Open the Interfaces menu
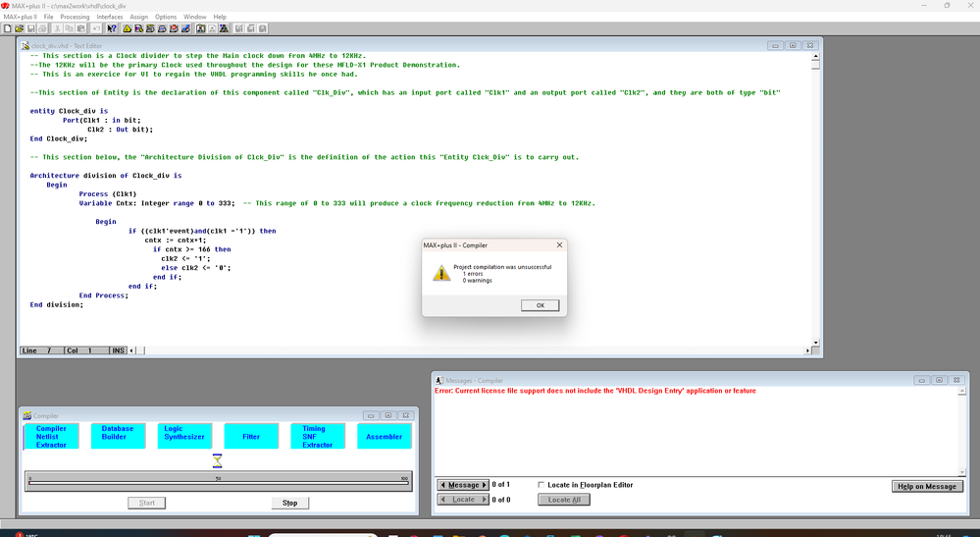Image resolution: width=980 pixels, height=537 pixels. tap(110, 17)
